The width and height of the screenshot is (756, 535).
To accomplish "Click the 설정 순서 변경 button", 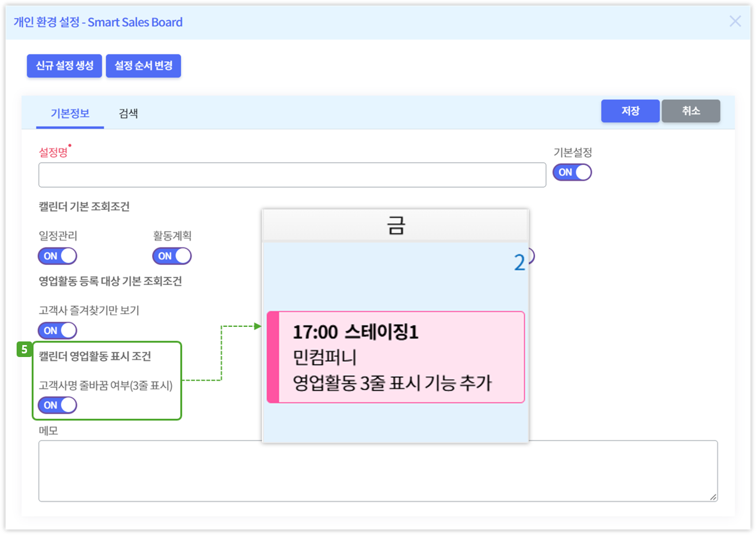I will (143, 66).
